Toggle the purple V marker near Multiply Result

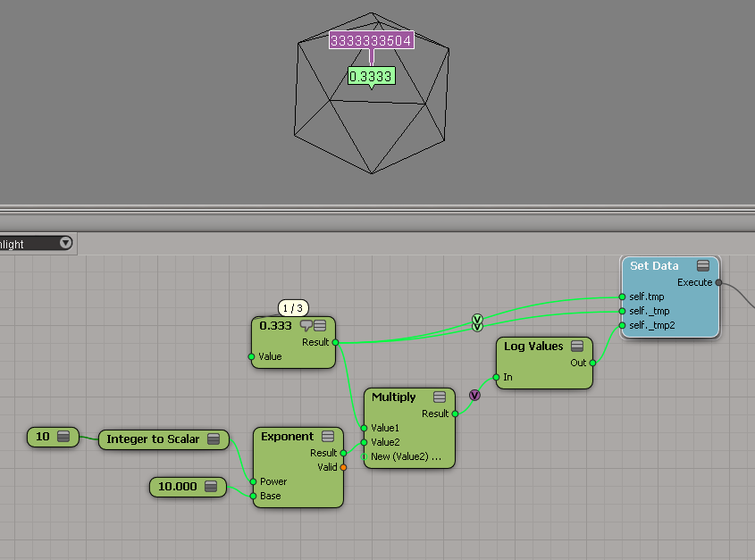click(x=474, y=395)
